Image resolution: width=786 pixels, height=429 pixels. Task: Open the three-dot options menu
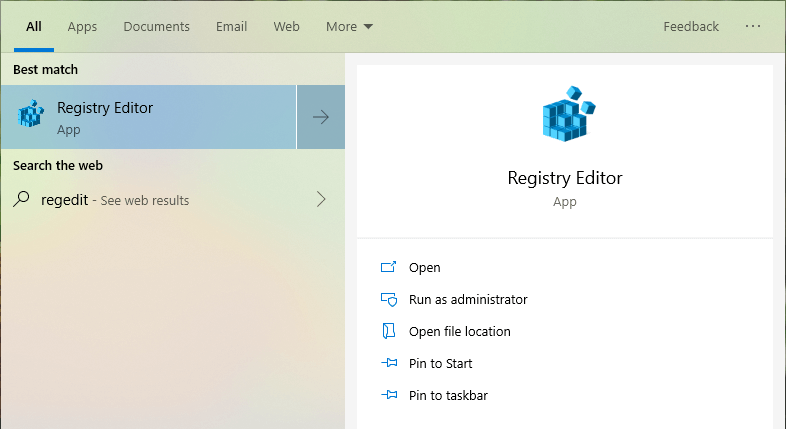(x=753, y=26)
